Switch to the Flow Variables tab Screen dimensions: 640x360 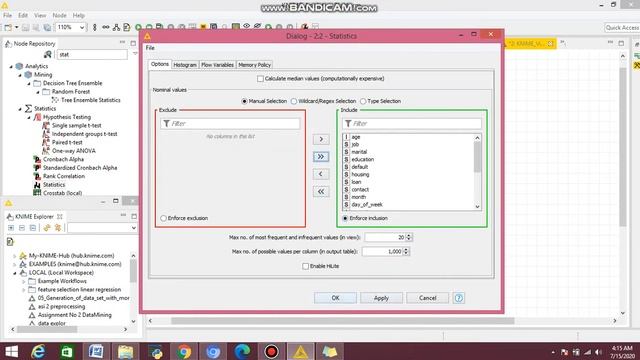click(217, 65)
